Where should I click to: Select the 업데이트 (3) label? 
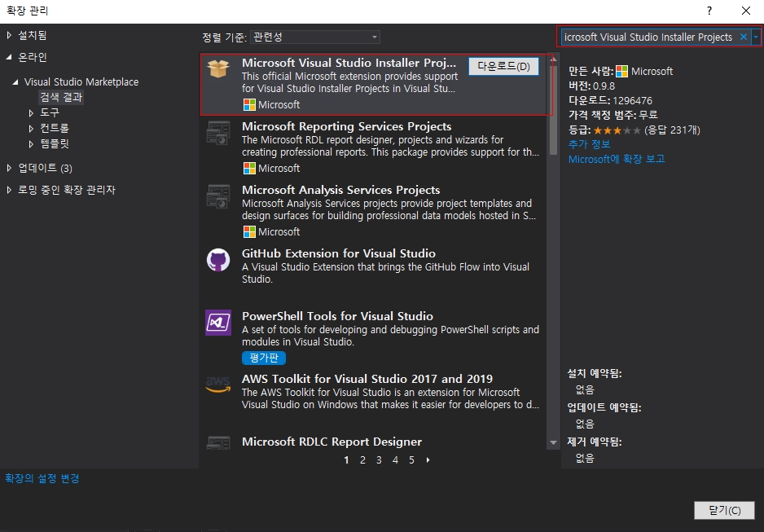[46, 168]
